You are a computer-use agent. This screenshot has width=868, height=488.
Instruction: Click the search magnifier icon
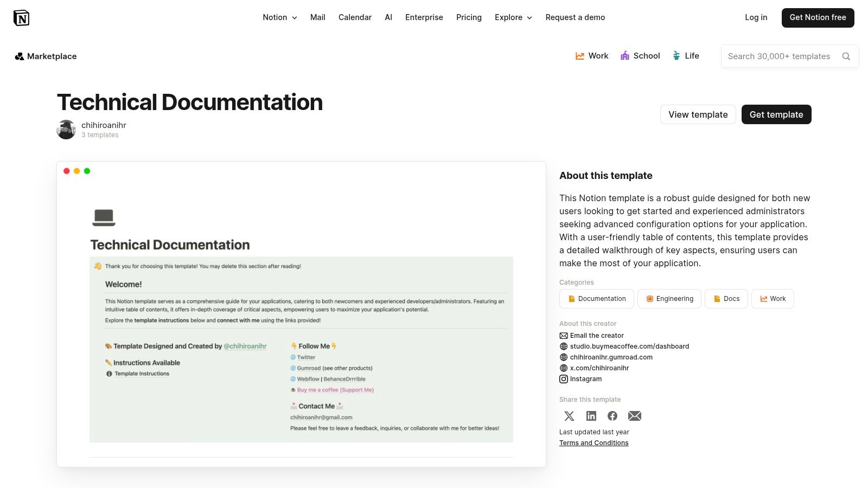(x=846, y=56)
